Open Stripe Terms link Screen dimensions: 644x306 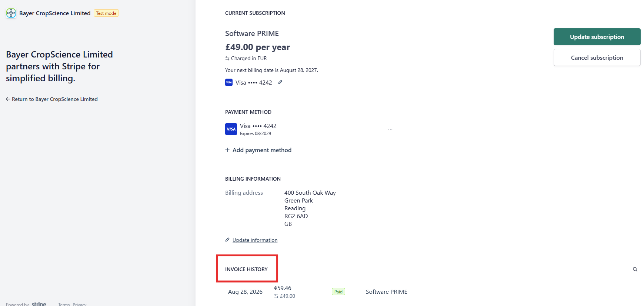[x=64, y=305]
